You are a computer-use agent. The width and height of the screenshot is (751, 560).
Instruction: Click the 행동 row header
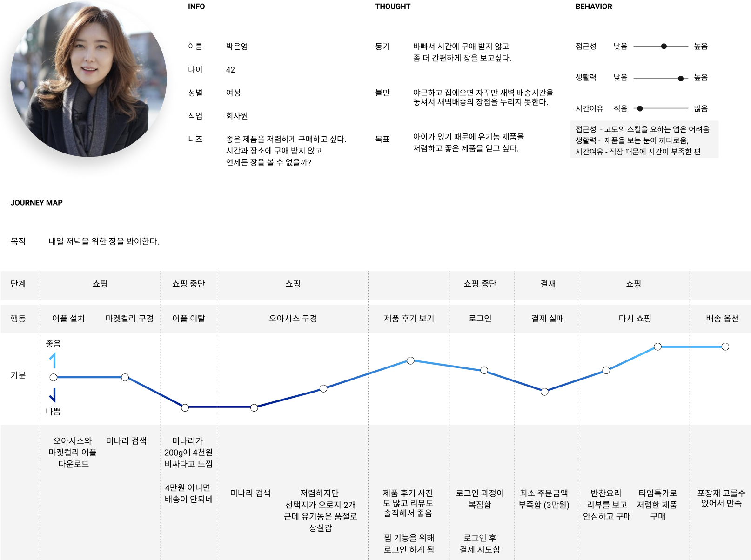tap(18, 319)
